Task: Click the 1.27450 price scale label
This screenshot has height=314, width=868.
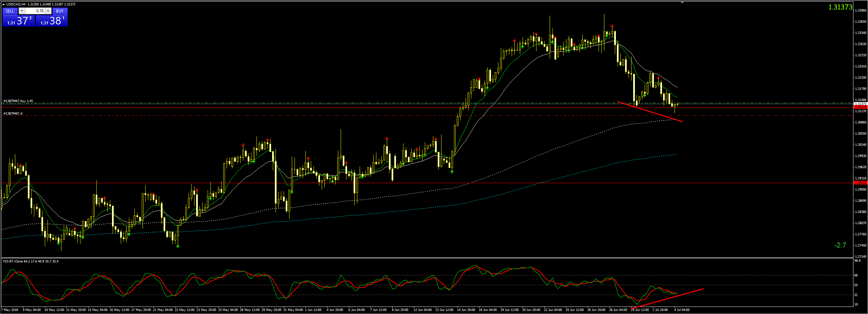Action: pyautogui.click(x=861, y=246)
